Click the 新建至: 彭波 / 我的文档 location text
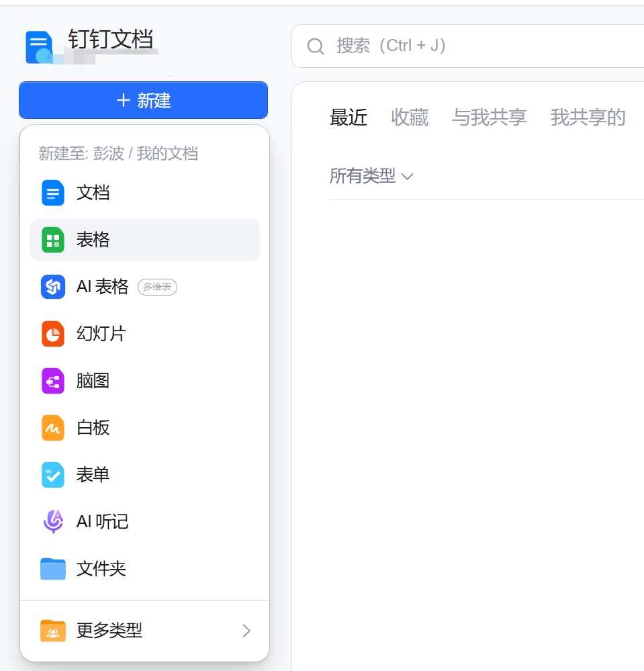This screenshot has width=644, height=671. 118,154
